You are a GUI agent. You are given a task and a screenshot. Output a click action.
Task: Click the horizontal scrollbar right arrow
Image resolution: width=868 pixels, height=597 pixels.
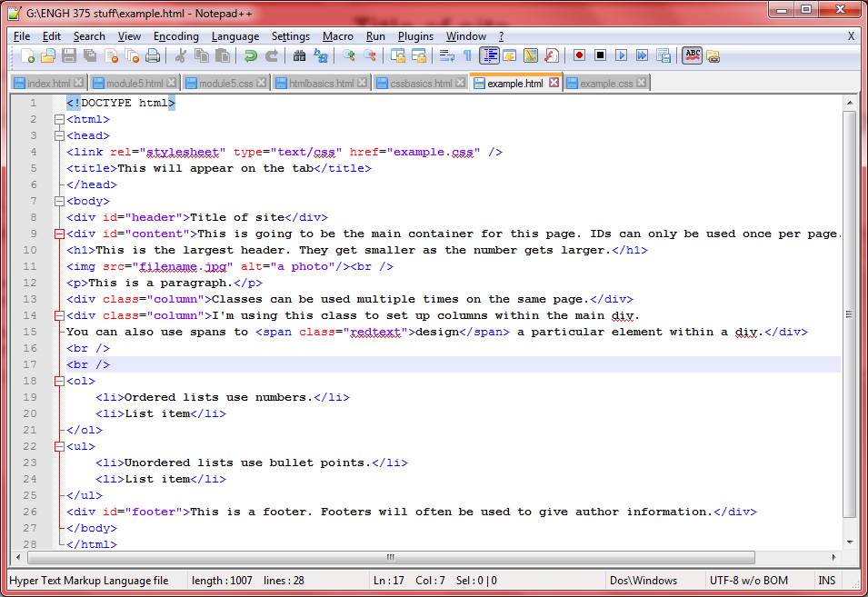pos(834,557)
